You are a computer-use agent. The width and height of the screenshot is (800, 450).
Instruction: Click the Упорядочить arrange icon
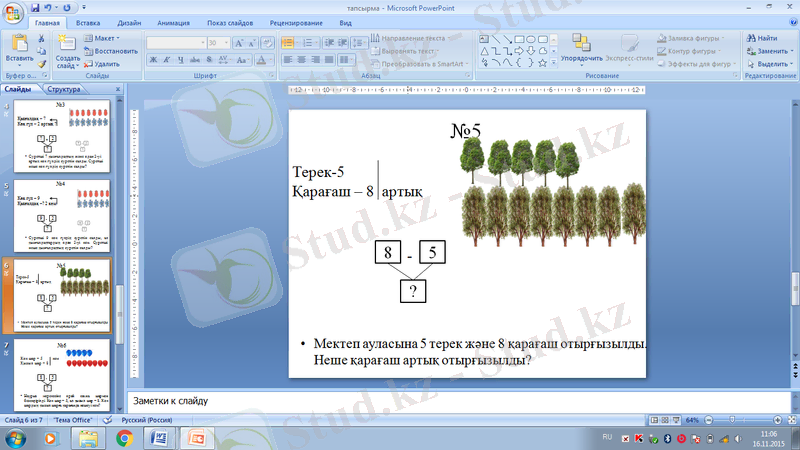581,44
